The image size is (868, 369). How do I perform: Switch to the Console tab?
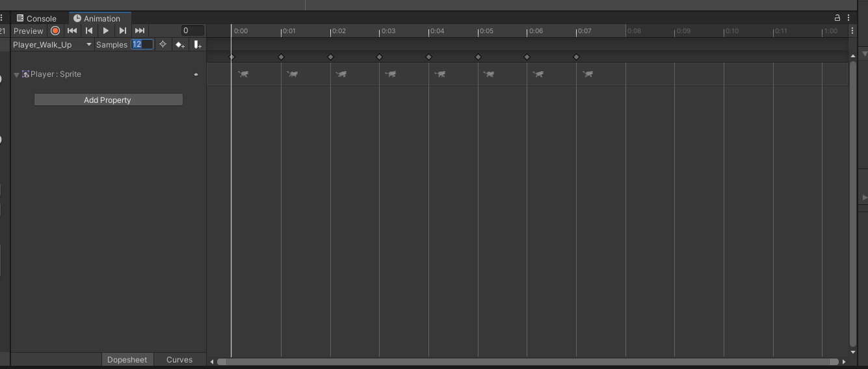point(36,18)
